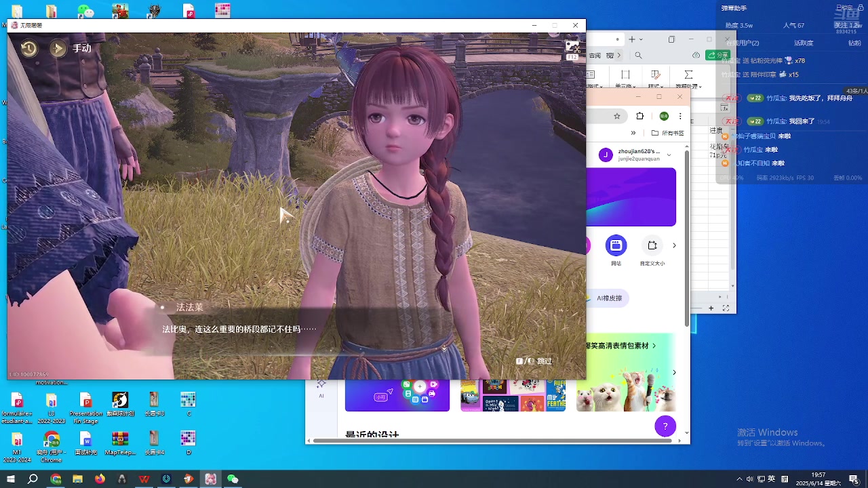Expand the 单元格 dropdown in WPS ribbon
This screenshot has height=488, width=868.
tap(625, 80)
